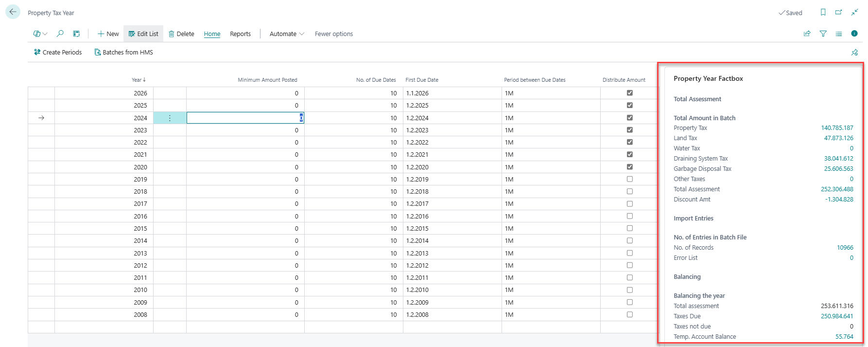
Task: Switch to the Reports tab
Action: [x=240, y=34]
